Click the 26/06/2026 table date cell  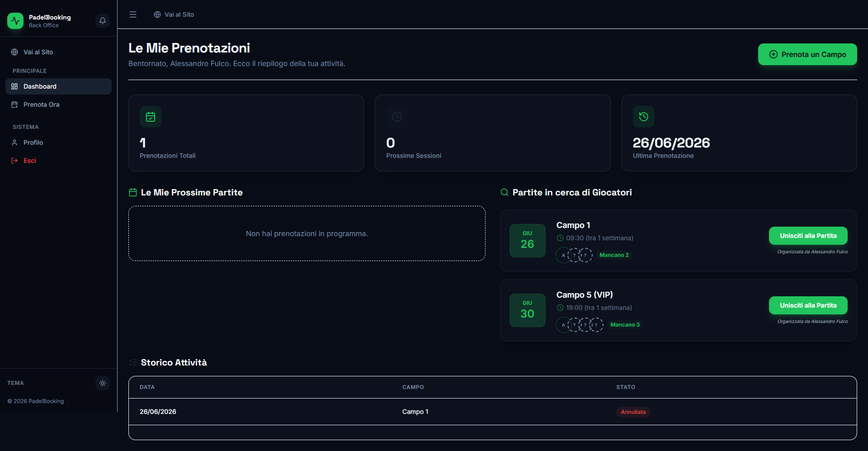point(158,412)
